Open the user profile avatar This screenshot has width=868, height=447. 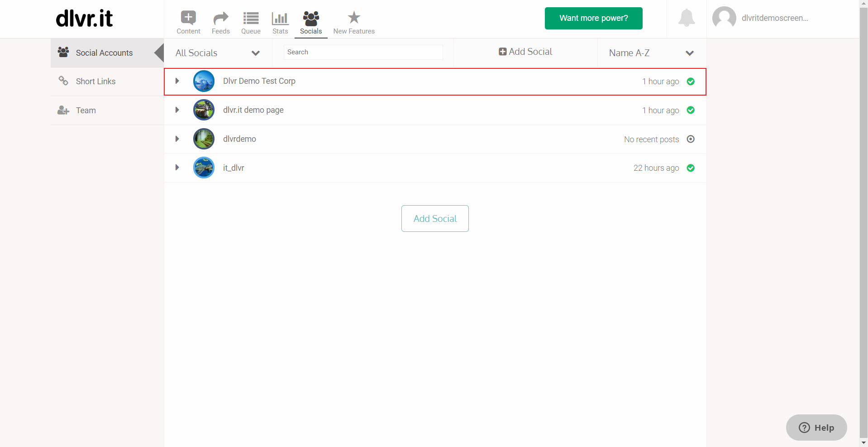[x=724, y=18]
